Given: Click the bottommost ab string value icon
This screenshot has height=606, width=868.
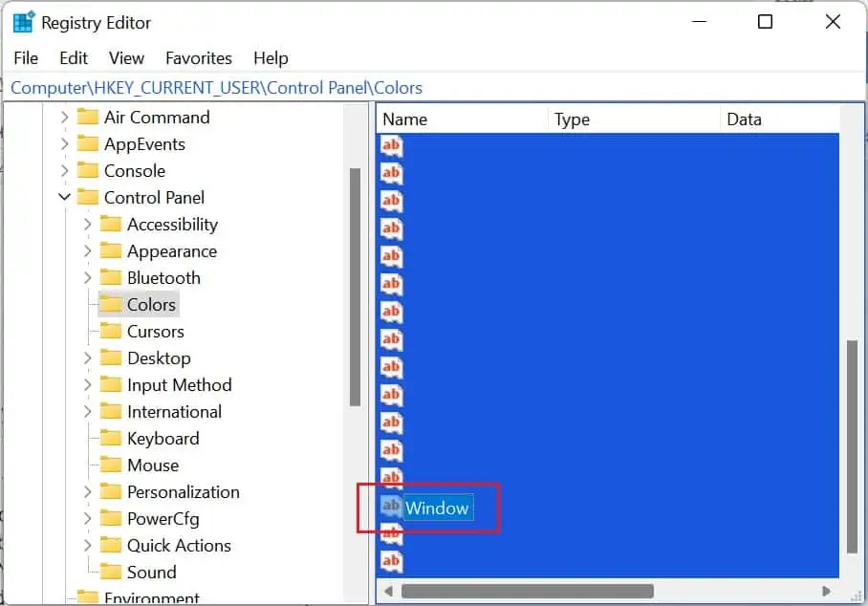Looking at the screenshot, I should (391, 562).
